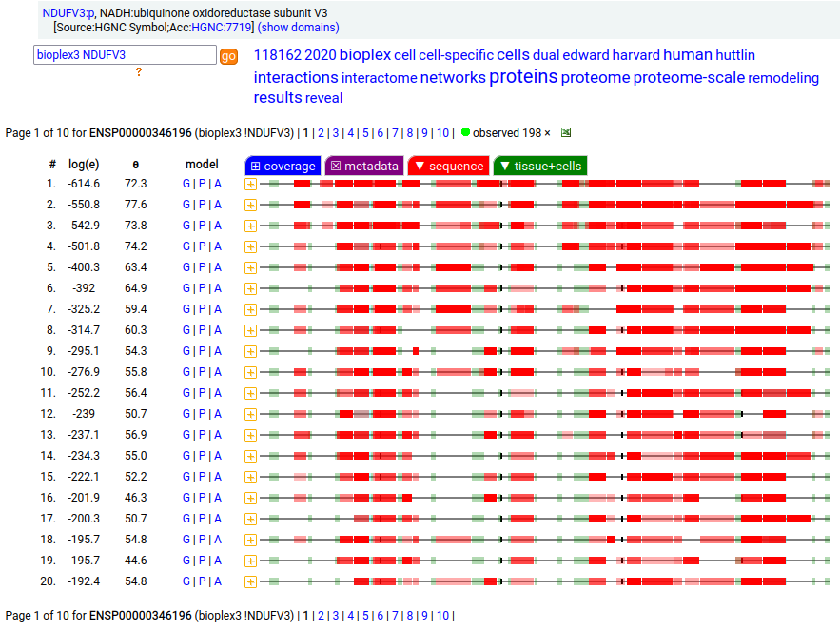Viewport: 840px width, 630px height.
Task: Click ENSP00000346196 in top page header
Action: click(141, 133)
